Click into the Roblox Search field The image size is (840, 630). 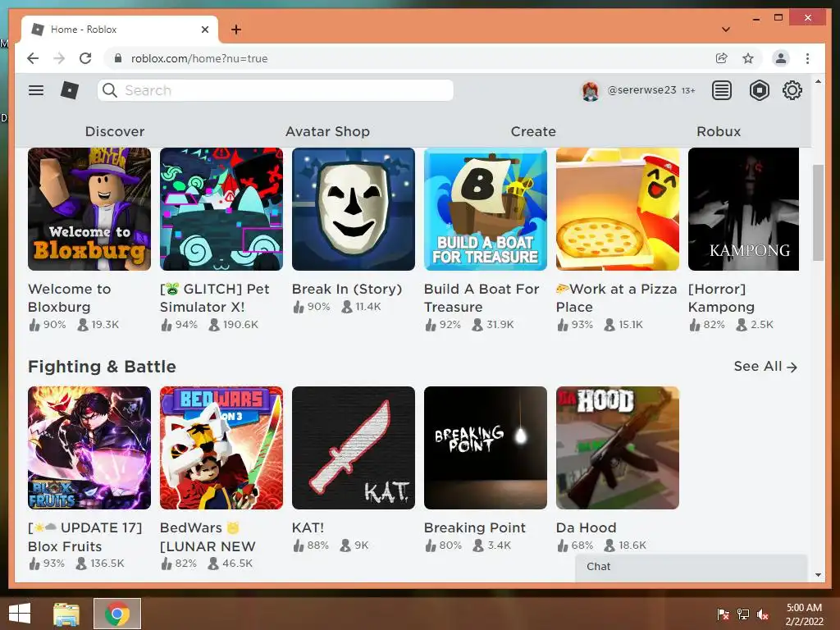pyautogui.click(x=276, y=90)
